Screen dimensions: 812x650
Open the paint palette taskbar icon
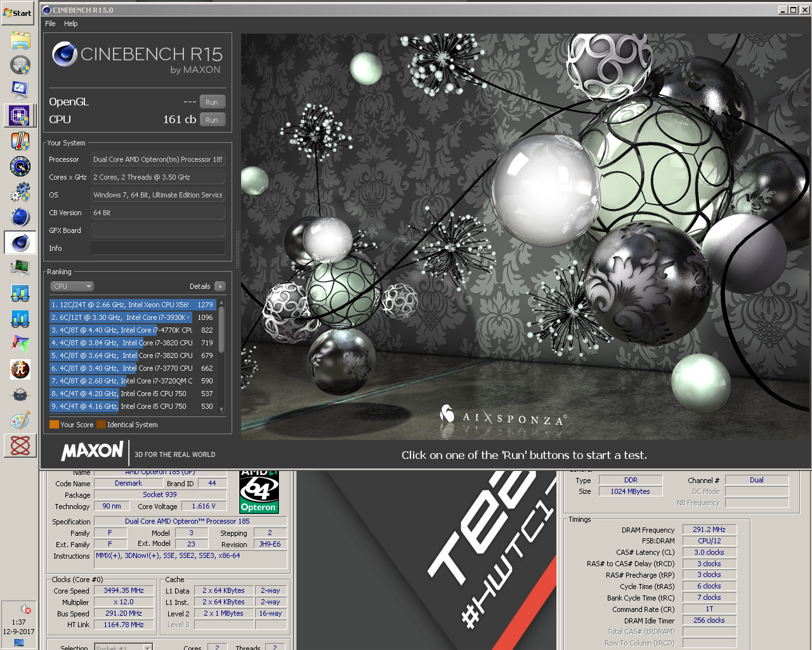pyautogui.click(x=20, y=420)
